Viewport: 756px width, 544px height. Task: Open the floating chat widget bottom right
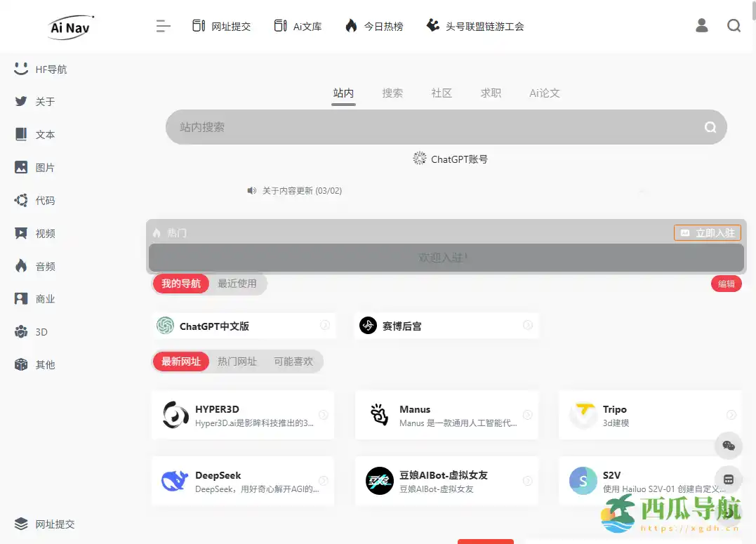pos(729,446)
